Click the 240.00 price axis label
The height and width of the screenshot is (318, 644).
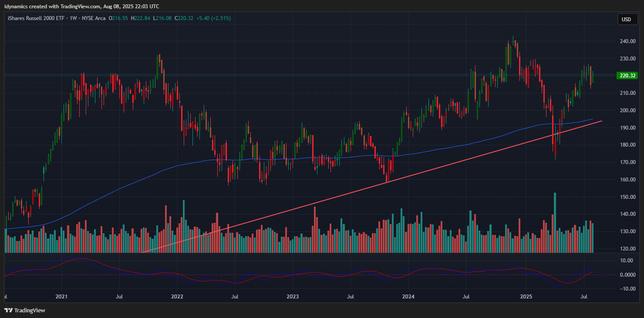click(x=627, y=41)
